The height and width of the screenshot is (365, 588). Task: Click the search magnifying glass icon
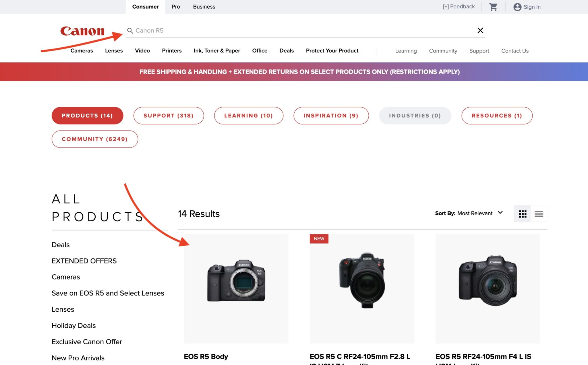click(x=130, y=30)
